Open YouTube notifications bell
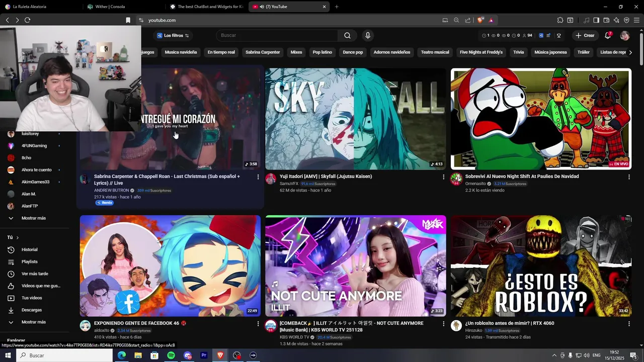The width and height of the screenshot is (644, 362). (608, 35)
